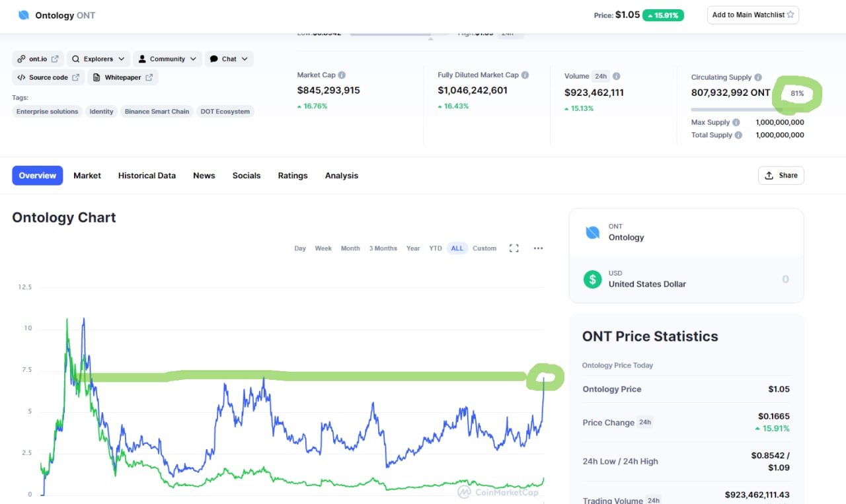The height and width of the screenshot is (504, 846).
Task: Click the info icon beside Circulating Supply
Action: pyautogui.click(x=758, y=77)
